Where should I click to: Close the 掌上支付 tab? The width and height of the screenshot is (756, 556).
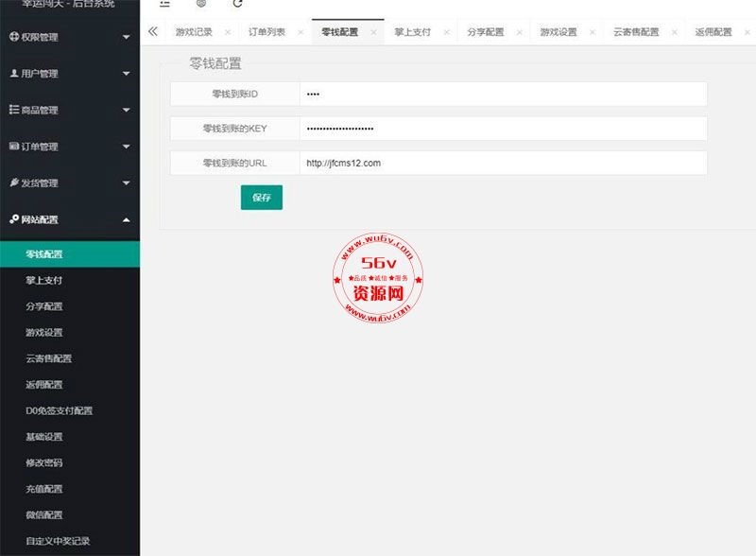[x=446, y=32]
